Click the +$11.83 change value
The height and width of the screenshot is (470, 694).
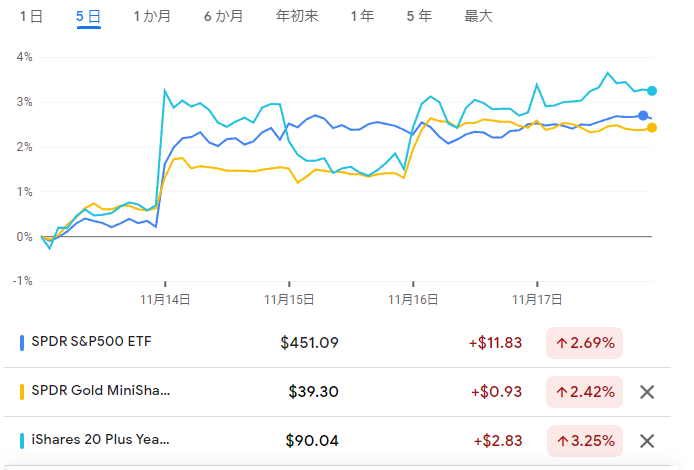pyautogui.click(x=495, y=343)
